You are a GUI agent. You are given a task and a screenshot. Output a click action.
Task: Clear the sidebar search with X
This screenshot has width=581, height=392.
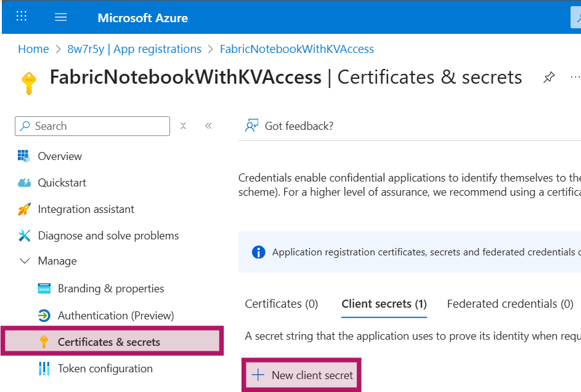pos(183,126)
